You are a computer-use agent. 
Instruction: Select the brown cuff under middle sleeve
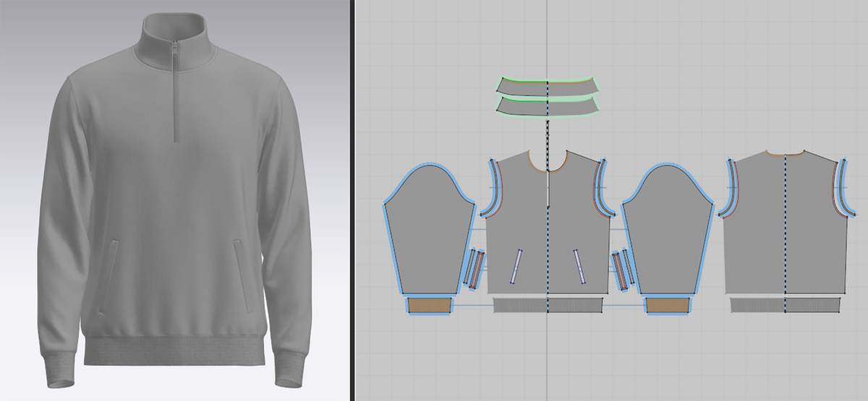tap(667, 306)
